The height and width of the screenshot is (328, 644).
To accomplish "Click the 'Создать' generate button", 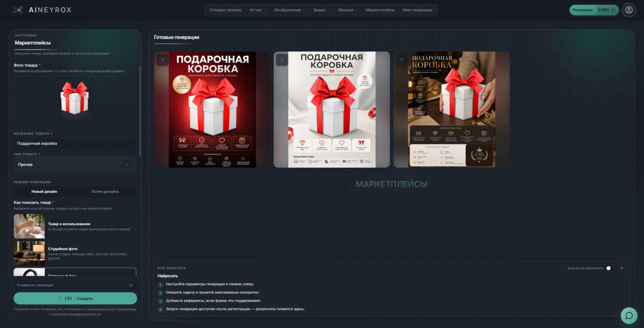I will point(75,298).
